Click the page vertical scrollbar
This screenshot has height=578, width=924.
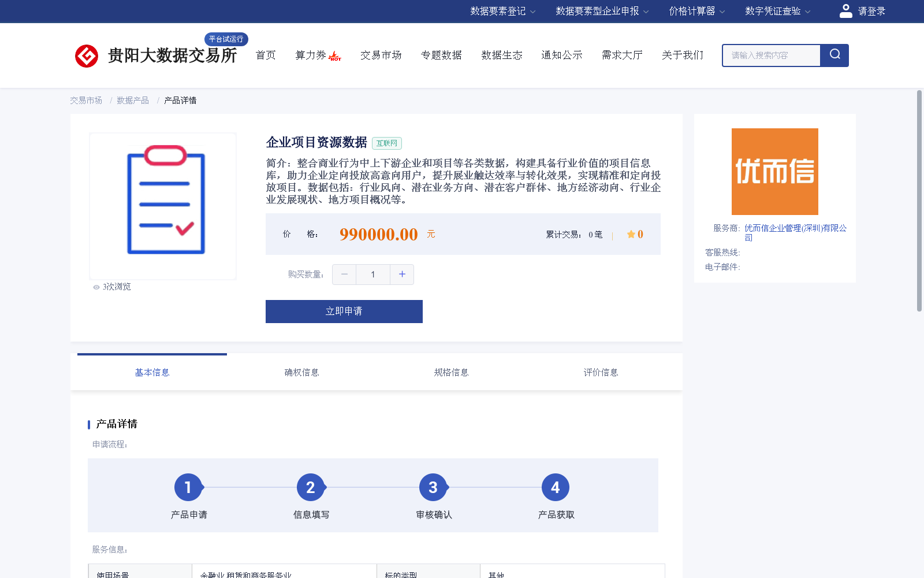(x=919, y=201)
